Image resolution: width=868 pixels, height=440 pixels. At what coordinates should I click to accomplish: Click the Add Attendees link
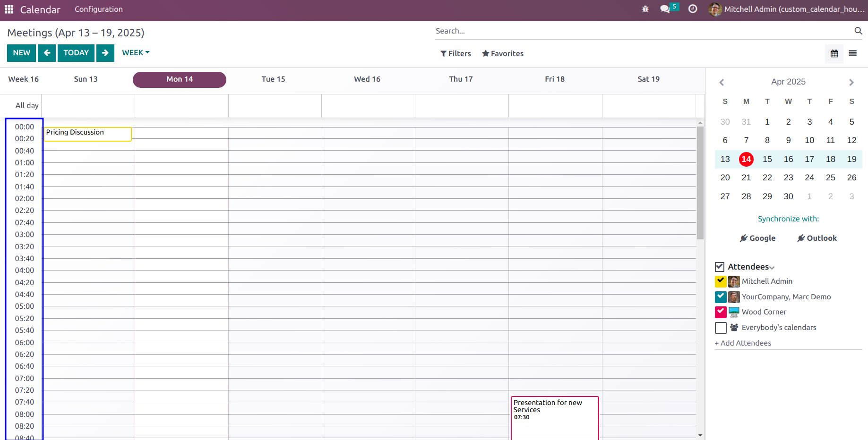point(743,343)
